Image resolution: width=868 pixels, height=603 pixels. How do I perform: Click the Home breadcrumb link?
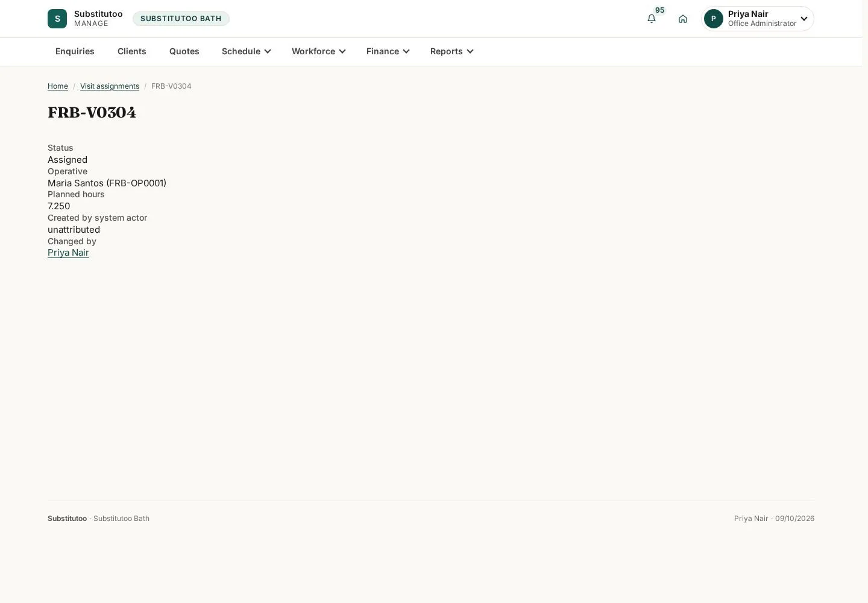(58, 86)
